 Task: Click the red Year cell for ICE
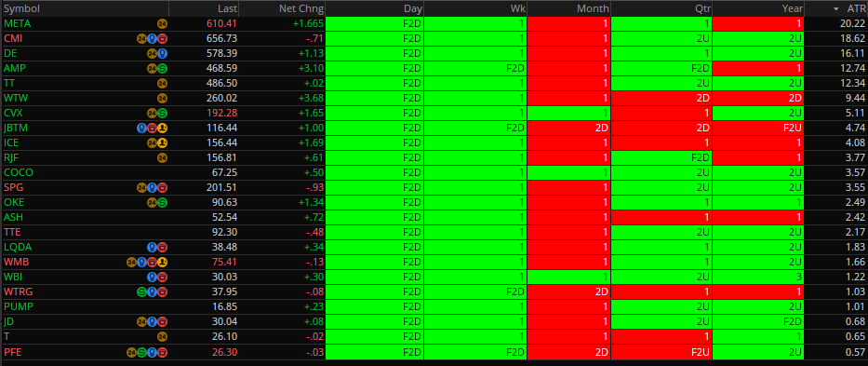pyautogui.click(x=758, y=143)
